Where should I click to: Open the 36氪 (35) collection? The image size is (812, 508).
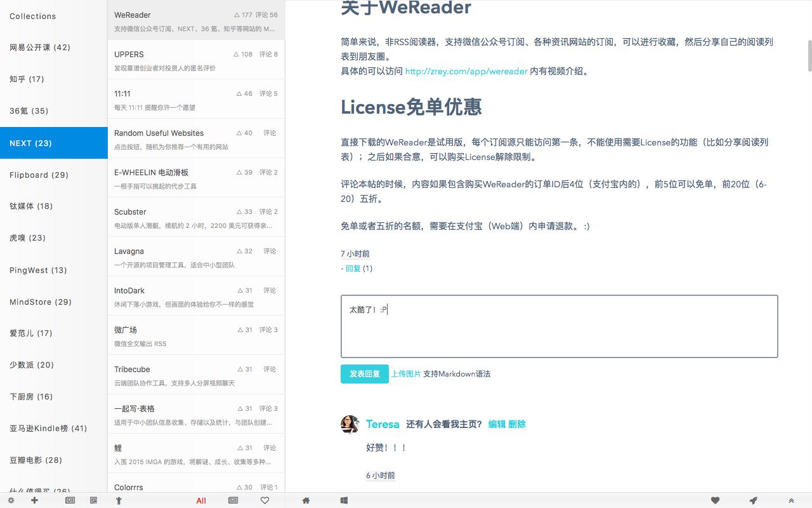pos(54,111)
